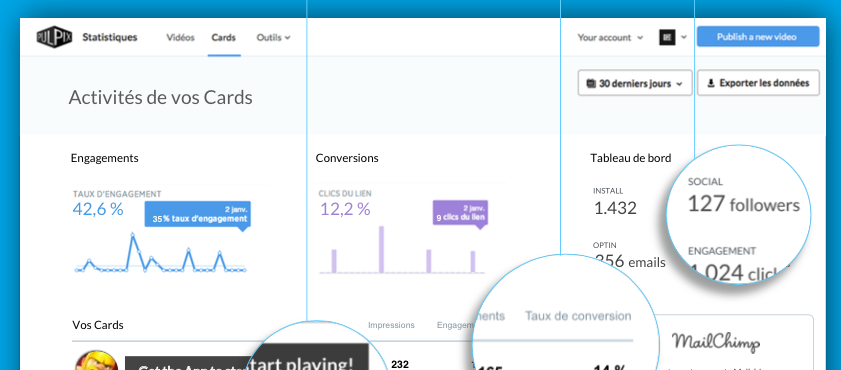
Task: Open the Statistiques section
Action: (x=109, y=38)
